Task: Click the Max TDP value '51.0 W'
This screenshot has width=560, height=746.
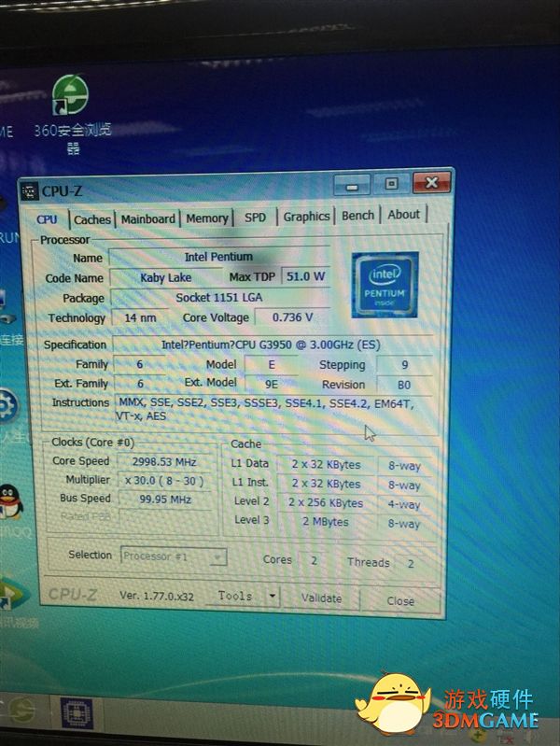Action: pos(305,276)
